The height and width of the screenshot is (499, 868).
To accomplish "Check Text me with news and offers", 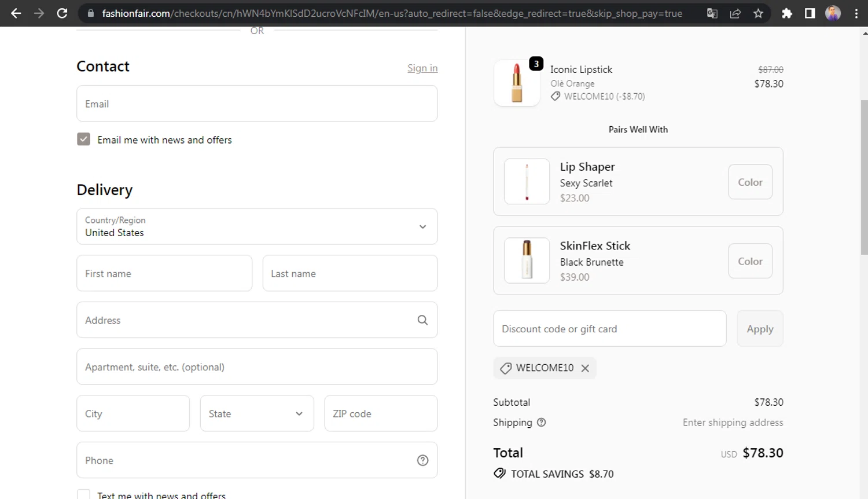I will (83, 494).
